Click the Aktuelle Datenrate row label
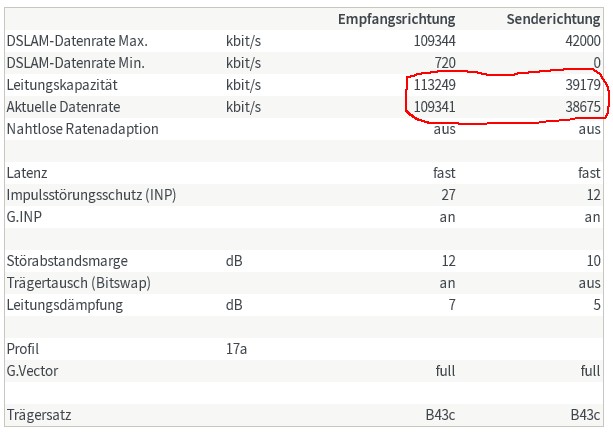Image resolution: width=613 pixels, height=434 pixels. coord(63,107)
